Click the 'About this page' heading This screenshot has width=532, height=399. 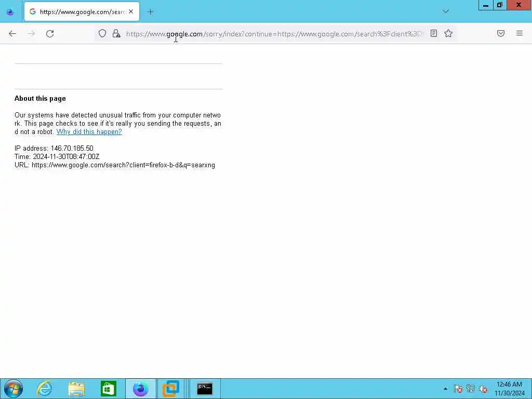pyautogui.click(x=40, y=98)
